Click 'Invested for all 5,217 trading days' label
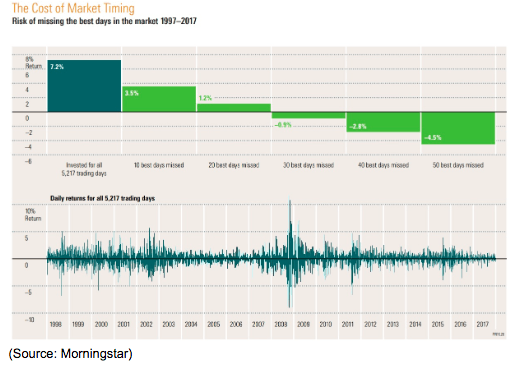This screenshot has height=370, width=516. [84, 169]
